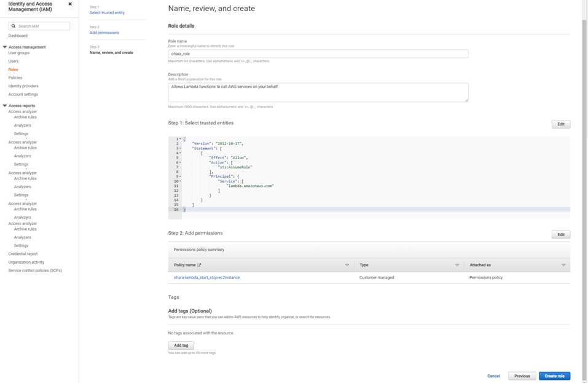Open the sort dropdown on the Attached as column
The width and height of the screenshot is (588, 383).
563,265
